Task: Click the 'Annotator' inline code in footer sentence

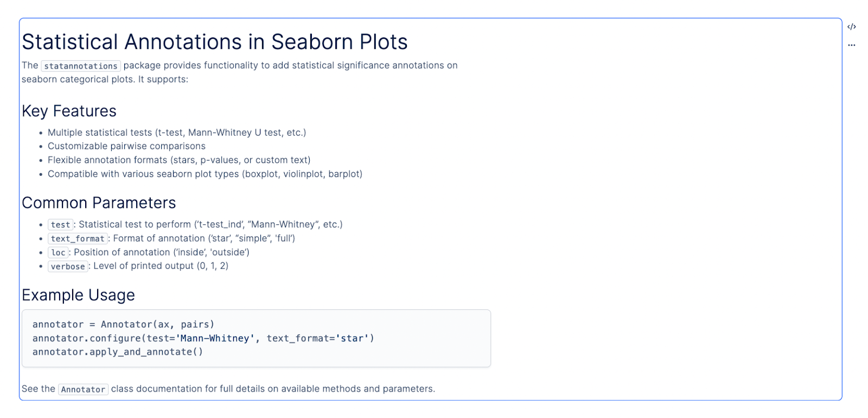Action: tap(83, 389)
